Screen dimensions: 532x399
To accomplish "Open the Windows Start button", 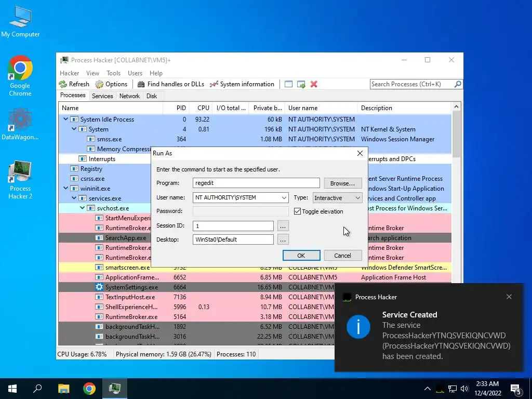I will [x=12, y=389].
